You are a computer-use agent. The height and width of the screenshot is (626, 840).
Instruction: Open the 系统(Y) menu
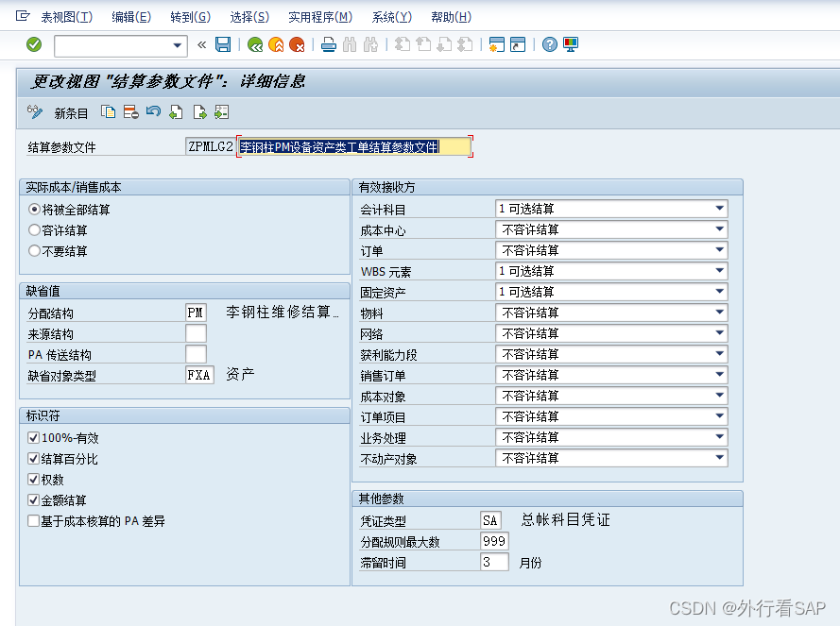[x=391, y=17]
